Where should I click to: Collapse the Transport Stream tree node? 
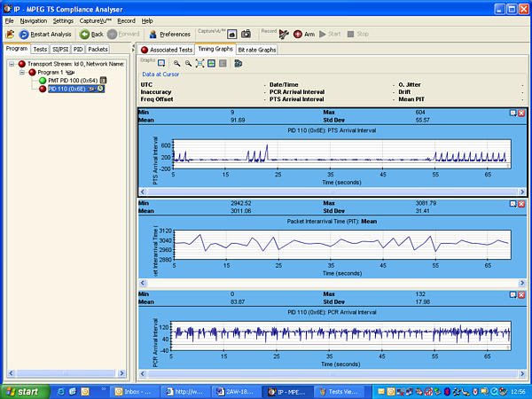coord(12,64)
